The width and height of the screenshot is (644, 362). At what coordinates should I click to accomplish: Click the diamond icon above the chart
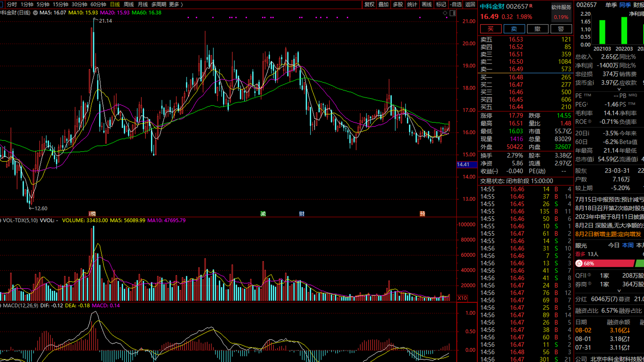tap(445, 13)
